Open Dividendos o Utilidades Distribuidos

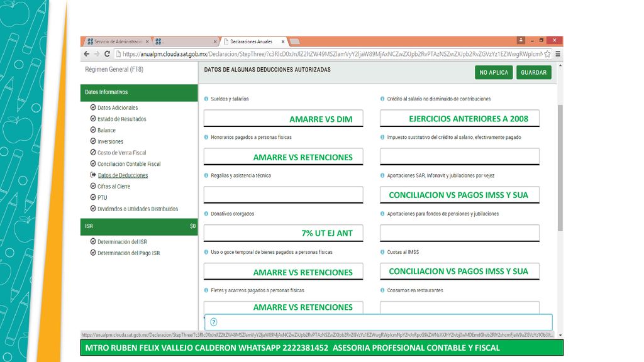coord(138,209)
